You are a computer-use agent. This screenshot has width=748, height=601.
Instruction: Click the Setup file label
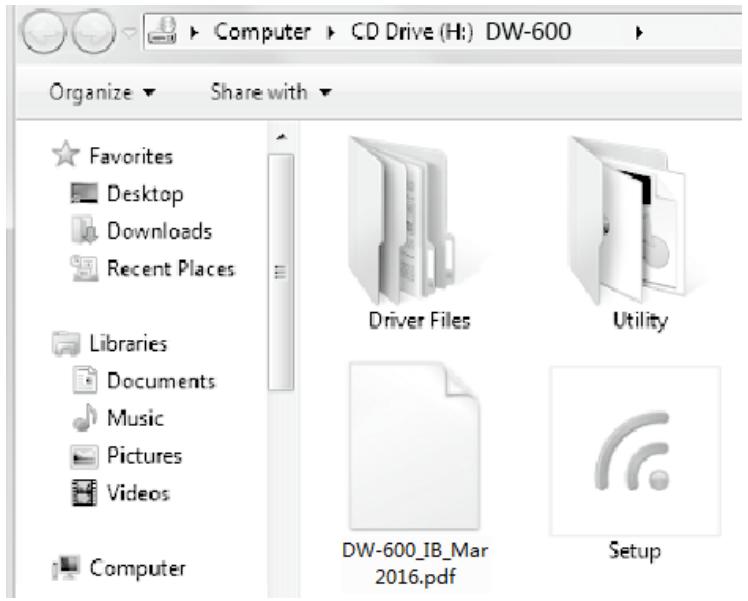click(x=635, y=551)
